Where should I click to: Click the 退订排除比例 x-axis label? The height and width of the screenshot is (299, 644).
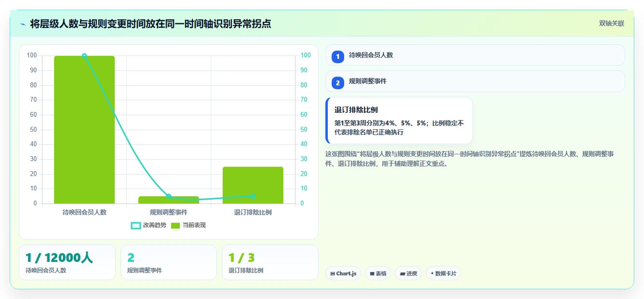pos(253,212)
